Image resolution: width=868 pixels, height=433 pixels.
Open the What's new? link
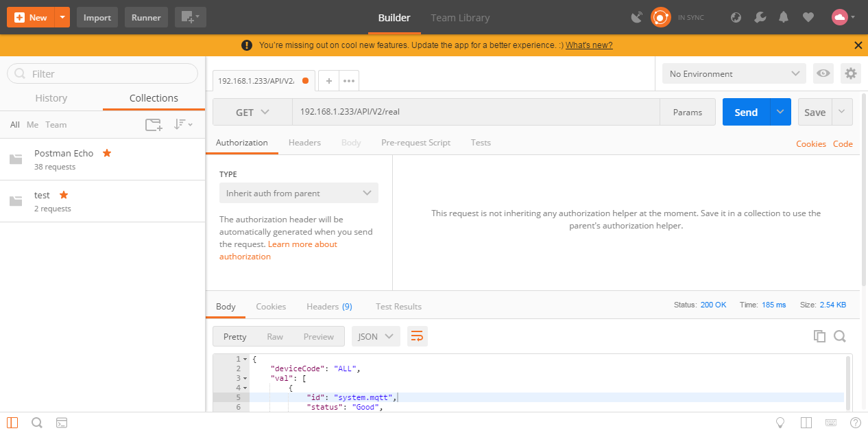[589, 45]
